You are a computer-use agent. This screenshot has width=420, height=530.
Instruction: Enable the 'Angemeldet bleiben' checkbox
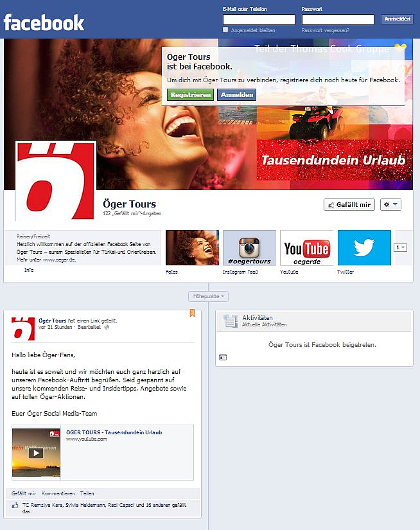pos(225,30)
